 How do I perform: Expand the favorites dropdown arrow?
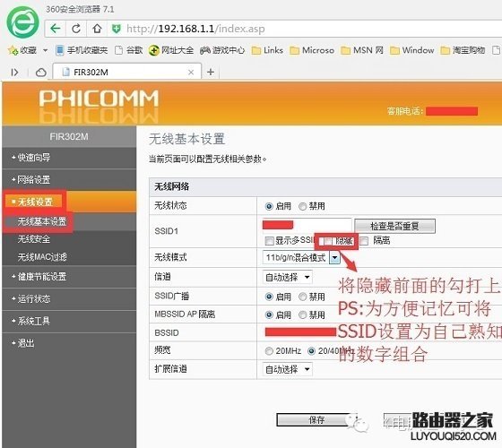45,50
